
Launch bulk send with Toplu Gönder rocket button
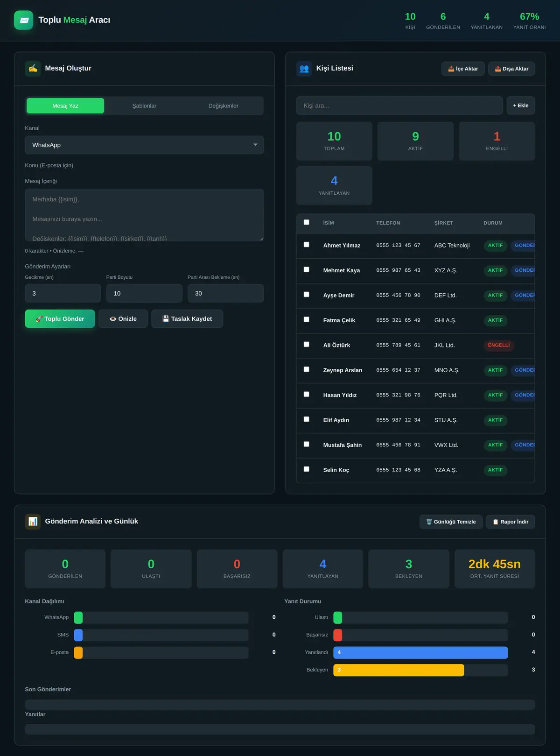point(60,319)
